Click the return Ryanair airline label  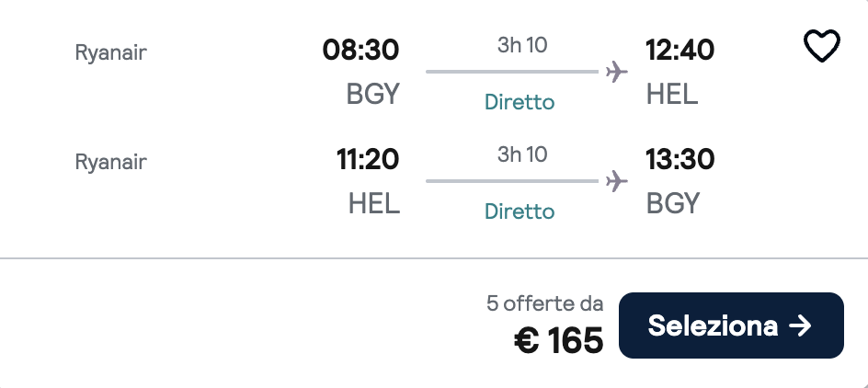point(110,162)
